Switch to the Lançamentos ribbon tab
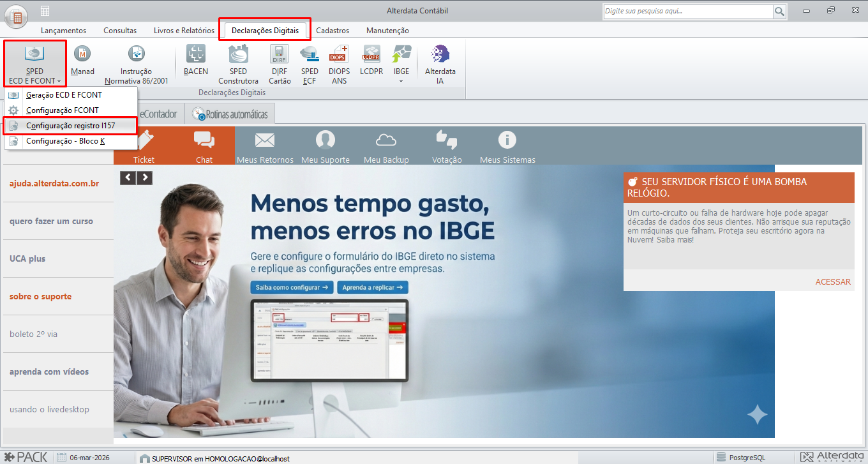 coord(63,30)
